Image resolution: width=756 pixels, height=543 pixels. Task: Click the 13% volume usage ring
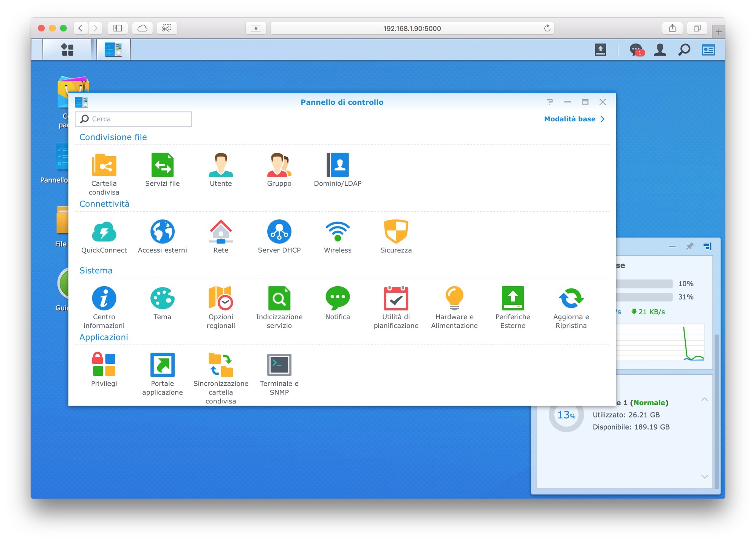(566, 415)
